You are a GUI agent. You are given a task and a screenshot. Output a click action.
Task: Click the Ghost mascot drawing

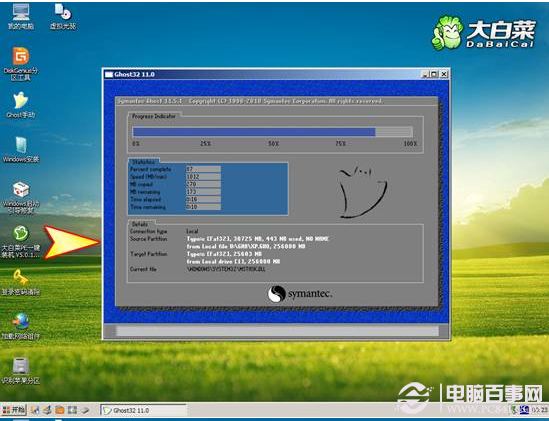point(363,192)
